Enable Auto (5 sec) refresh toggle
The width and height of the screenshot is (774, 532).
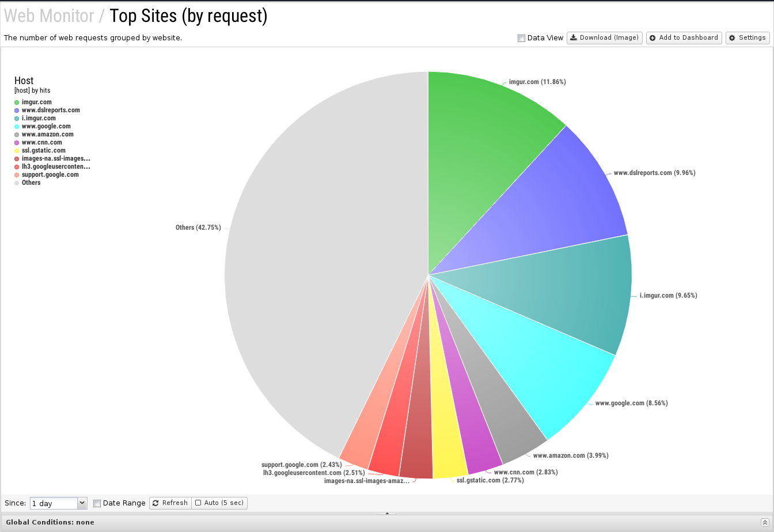(219, 503)
